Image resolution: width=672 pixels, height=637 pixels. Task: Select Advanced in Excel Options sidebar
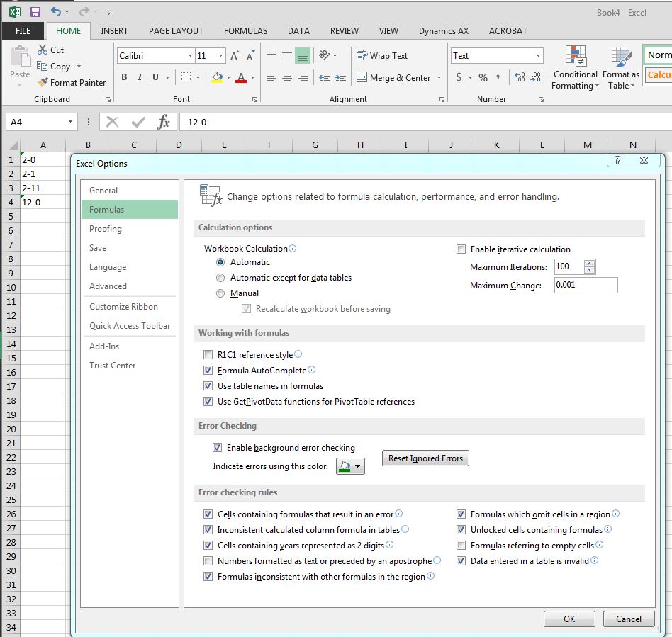click(x=108, y=286)
